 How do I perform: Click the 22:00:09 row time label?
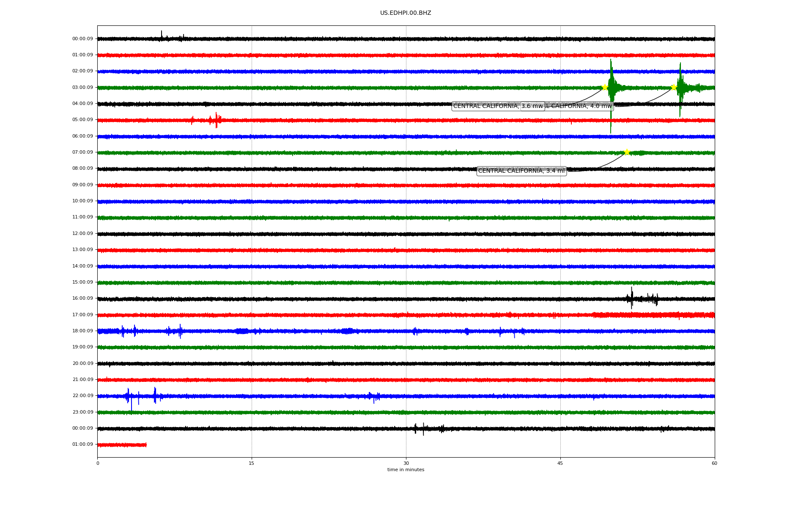point(82,395)
